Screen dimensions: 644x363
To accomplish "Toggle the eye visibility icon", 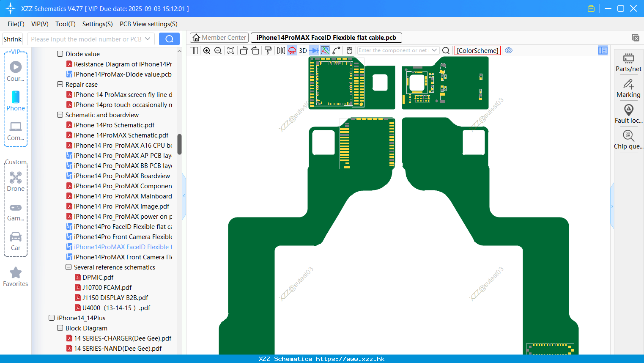I will click(x=509, y=50).
